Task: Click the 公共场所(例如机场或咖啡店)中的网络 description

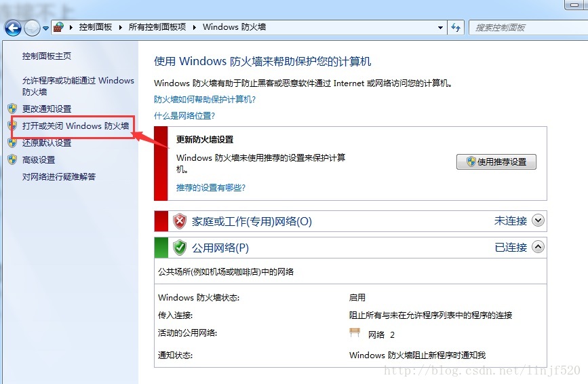Action: (x=226, y=271)
